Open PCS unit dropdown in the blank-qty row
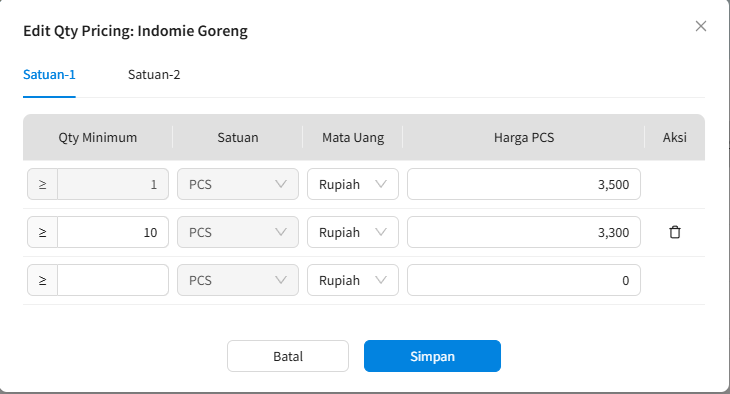This screenshot has width=730, height=394. [238, 280]
